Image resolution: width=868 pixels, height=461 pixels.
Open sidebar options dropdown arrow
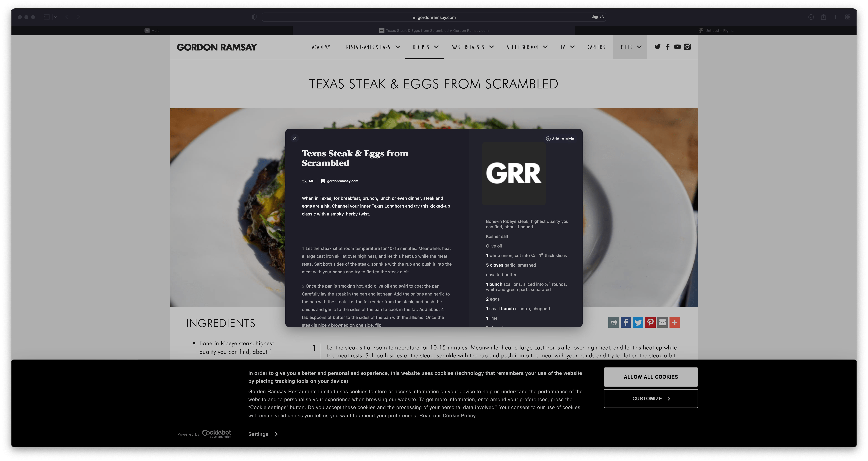pyautogui.click(x=56, y=17)
